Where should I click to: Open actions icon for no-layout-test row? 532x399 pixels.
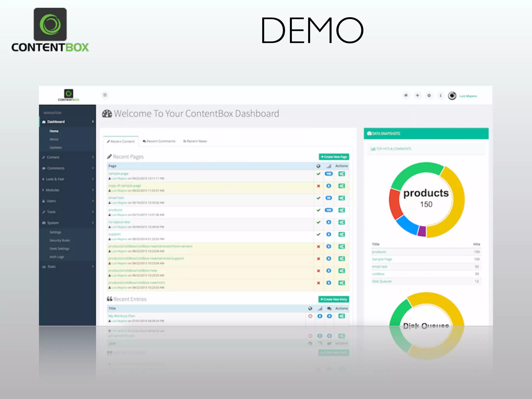(x=342, y=222)
